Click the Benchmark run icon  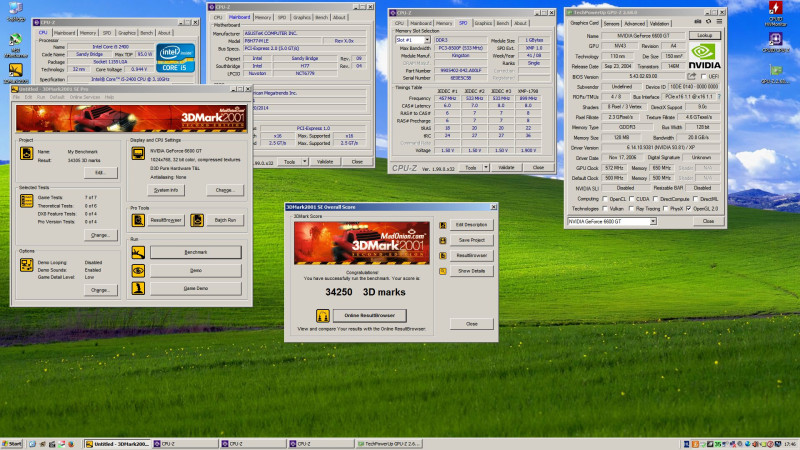click(138, 253)
